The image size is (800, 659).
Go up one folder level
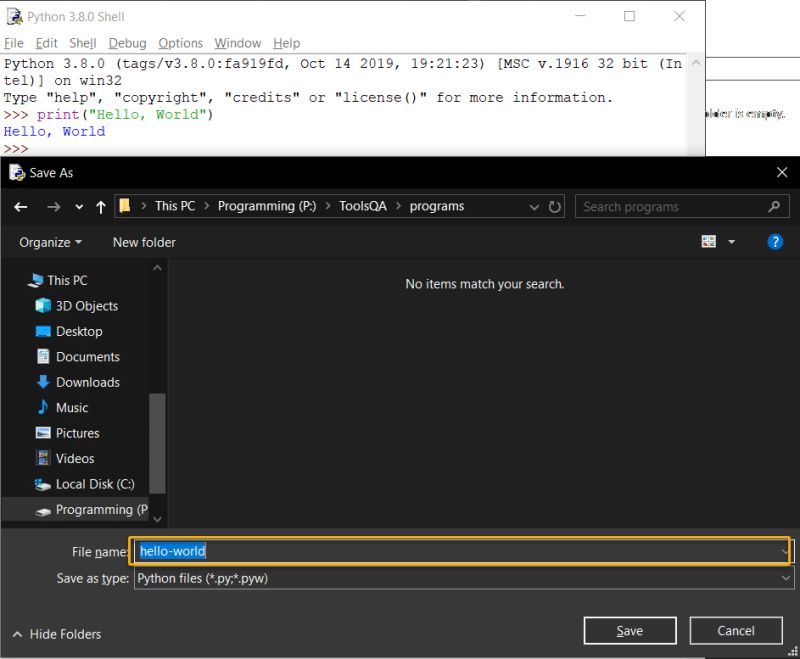(100, 206)
